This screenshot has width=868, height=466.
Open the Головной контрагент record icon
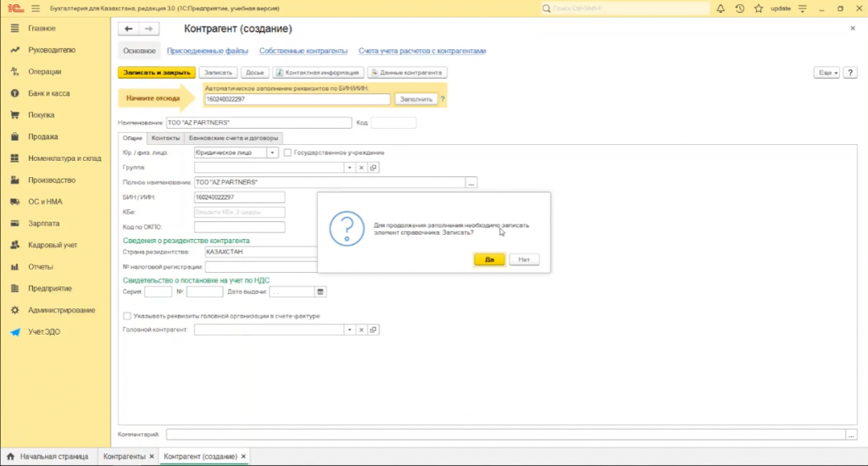(x=373, y=330)
